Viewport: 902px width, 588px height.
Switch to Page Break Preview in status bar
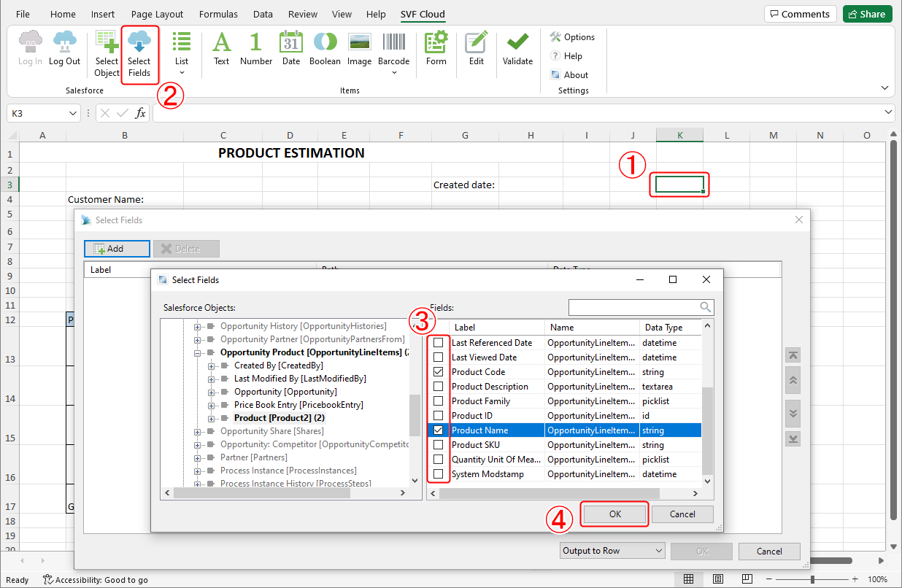747,579
